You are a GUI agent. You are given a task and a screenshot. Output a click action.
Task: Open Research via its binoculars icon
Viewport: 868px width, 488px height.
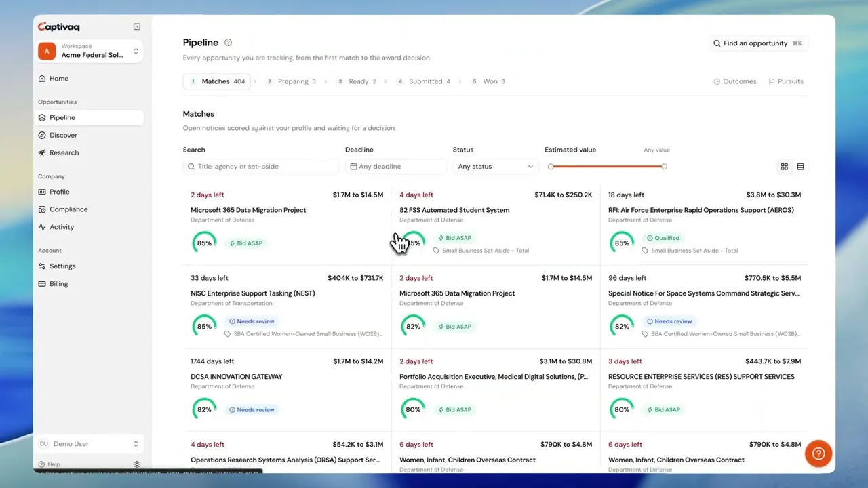pos(43,153)
